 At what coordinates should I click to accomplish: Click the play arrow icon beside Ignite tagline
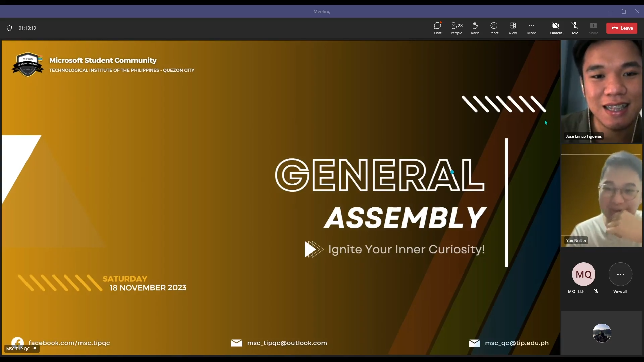[x=313, y=249]
